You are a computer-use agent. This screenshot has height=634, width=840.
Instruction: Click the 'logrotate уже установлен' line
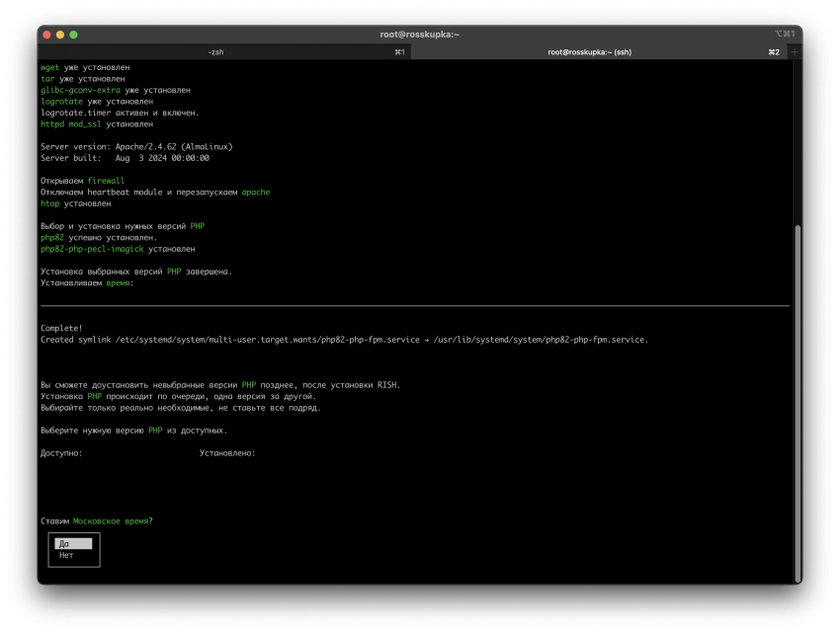(97, 102)
